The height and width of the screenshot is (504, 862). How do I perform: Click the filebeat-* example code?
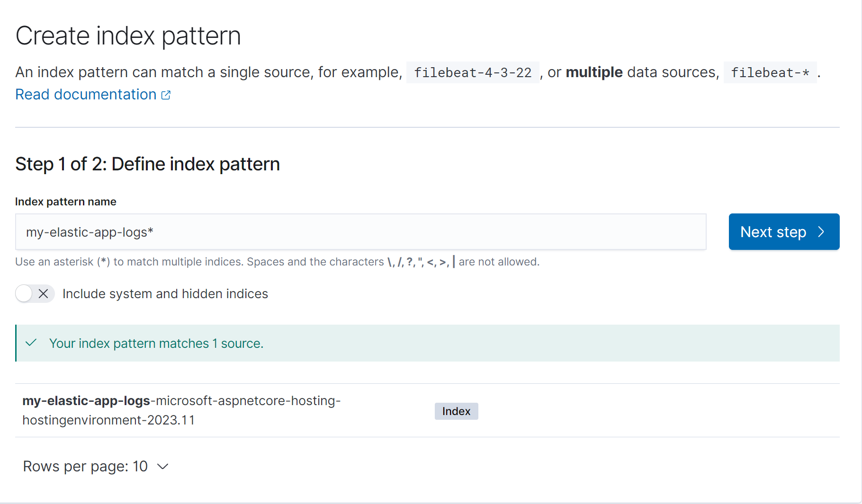(x=770, y=72)
